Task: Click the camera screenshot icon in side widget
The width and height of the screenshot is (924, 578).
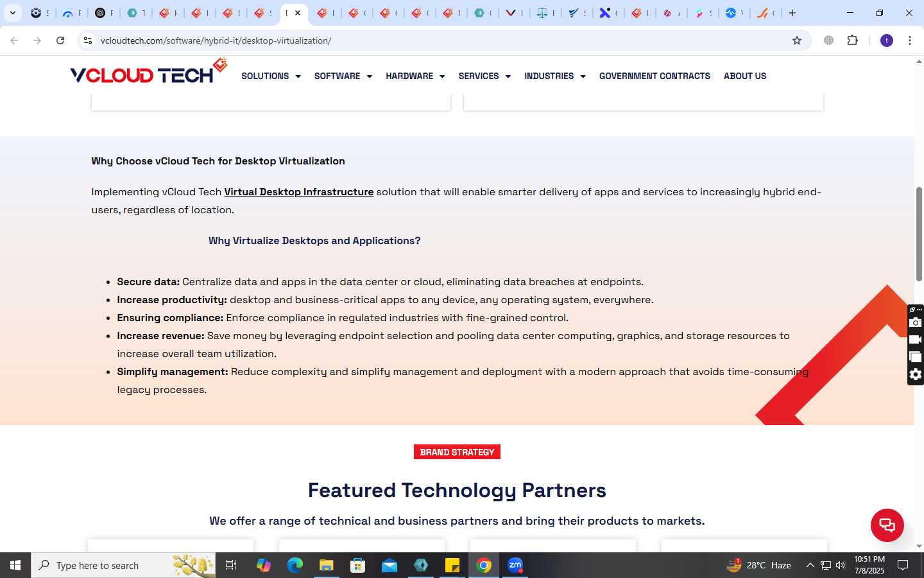Action: pos(916,322)
